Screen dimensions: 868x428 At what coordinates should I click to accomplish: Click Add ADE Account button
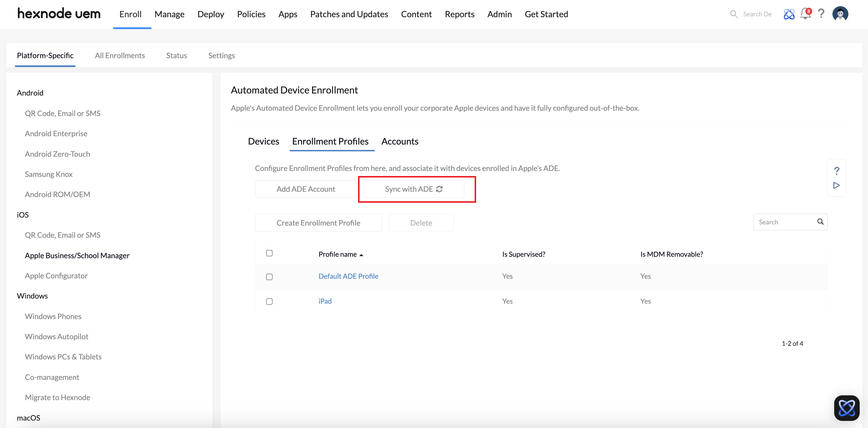click(x=306, y=189)
